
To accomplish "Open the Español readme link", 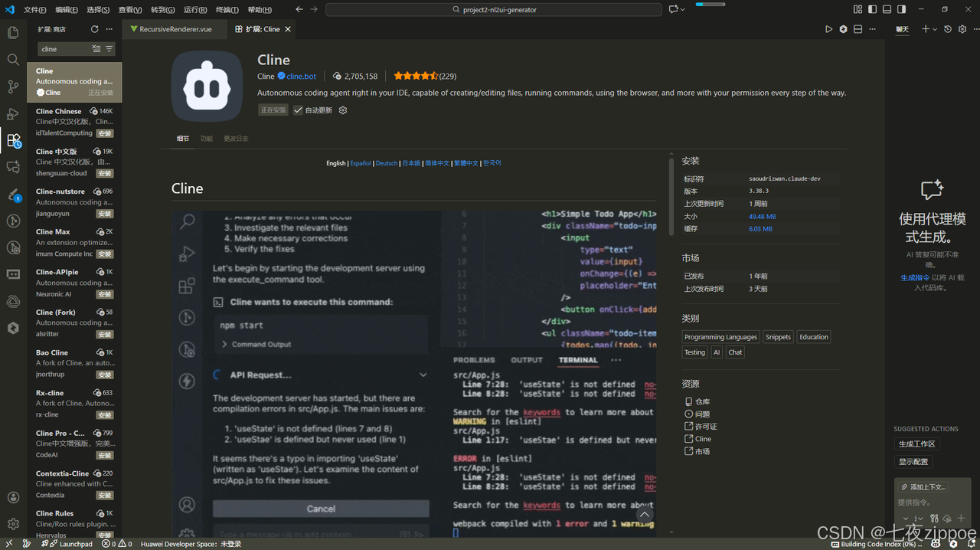I will coord(360,163).
